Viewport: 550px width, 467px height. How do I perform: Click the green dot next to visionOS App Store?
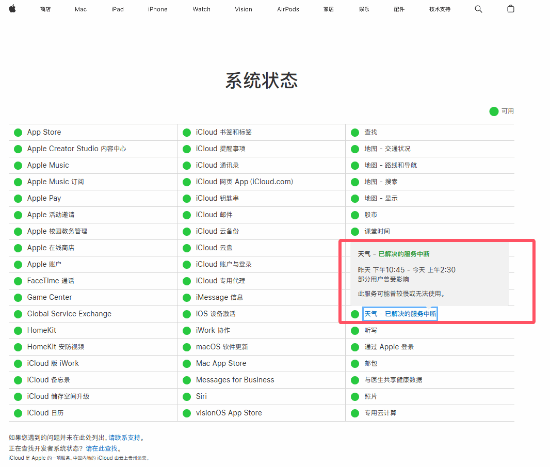pos(187,413)
